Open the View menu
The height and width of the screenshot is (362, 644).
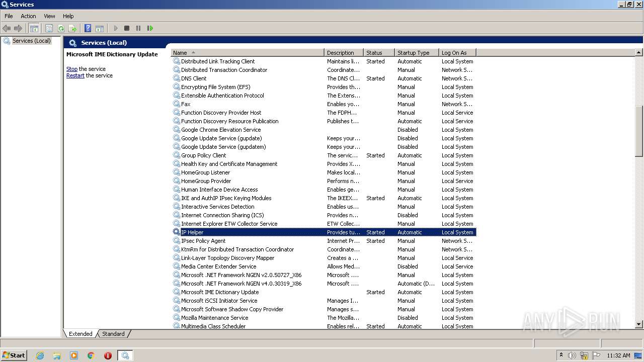tap(49, 16)
